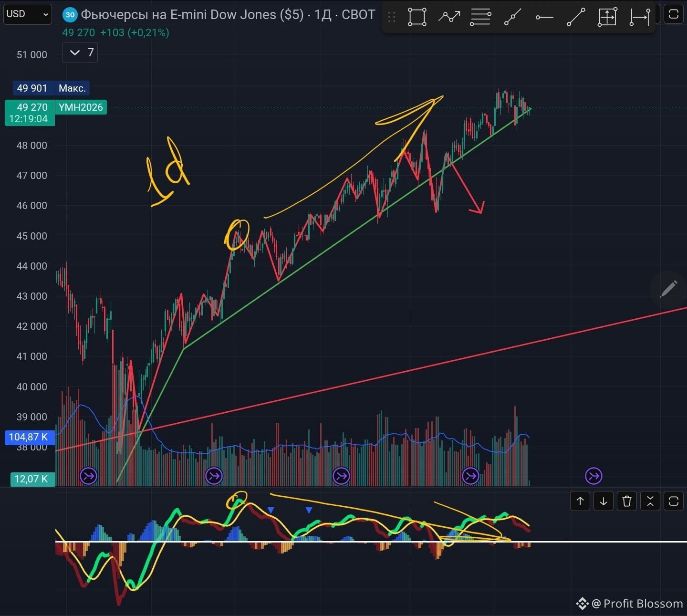Click the 49 270 current price label

(32, 107)
